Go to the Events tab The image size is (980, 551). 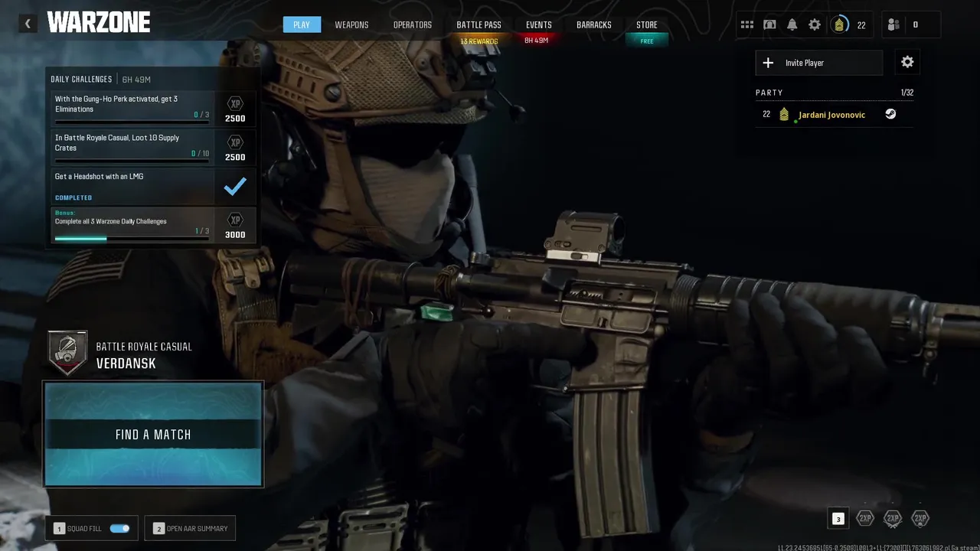[539, 24]
